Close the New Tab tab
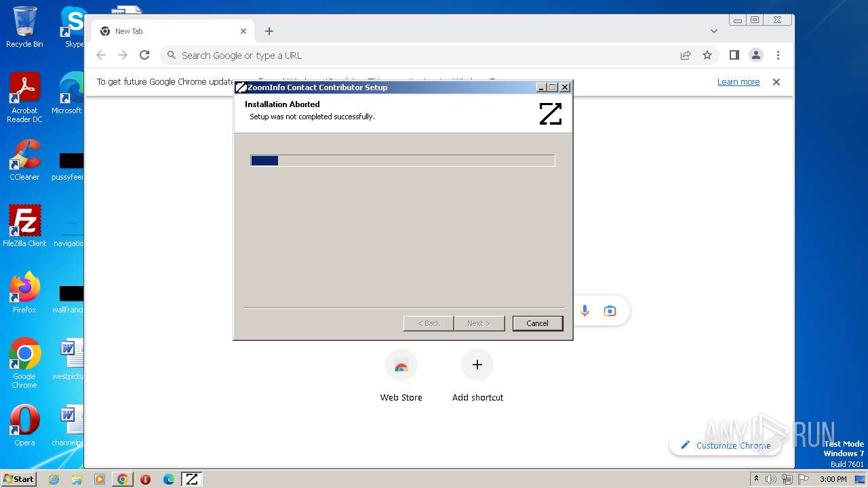The width and height of the screenshot is (868, 488). click(243, 31)
